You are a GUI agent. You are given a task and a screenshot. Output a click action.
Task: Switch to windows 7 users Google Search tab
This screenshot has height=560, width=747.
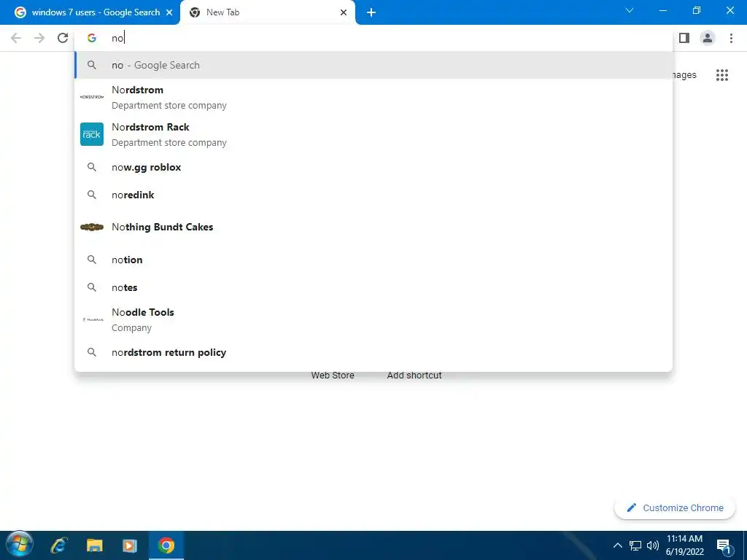[x=90, y=12]
